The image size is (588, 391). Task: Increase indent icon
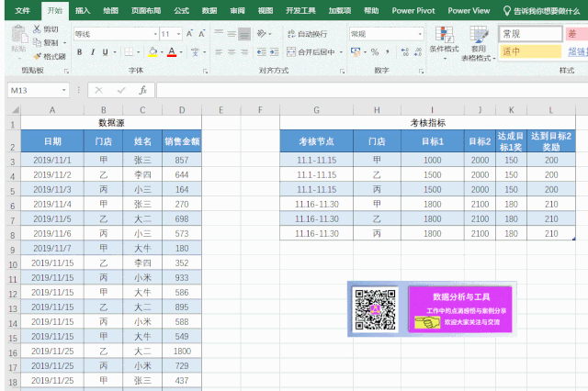tap(274, 52)
